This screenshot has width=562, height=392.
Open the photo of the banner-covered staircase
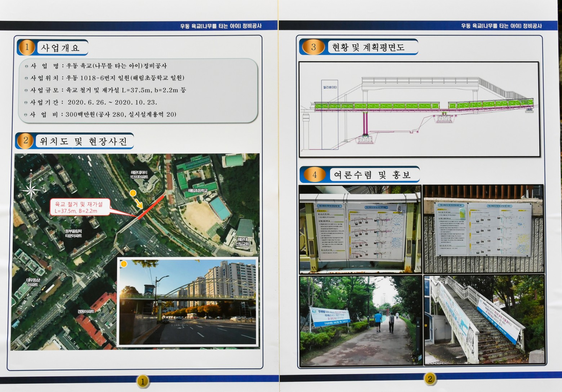484,320
